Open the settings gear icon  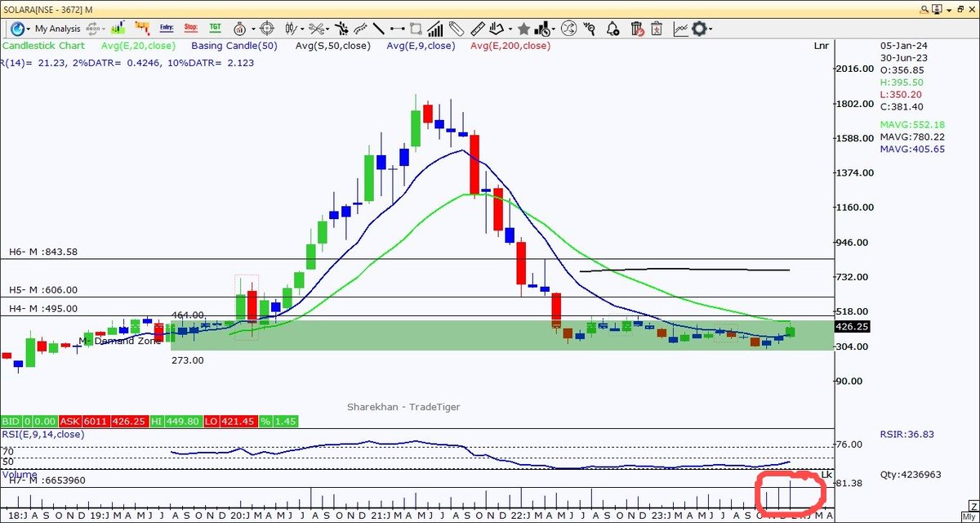[x=698, y=29]
